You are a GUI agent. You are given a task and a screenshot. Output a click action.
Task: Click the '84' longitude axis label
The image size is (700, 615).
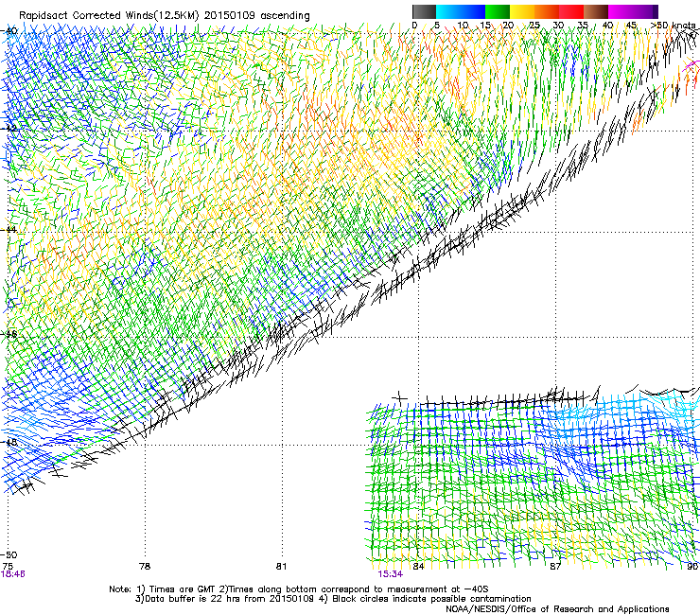point(418,566)
